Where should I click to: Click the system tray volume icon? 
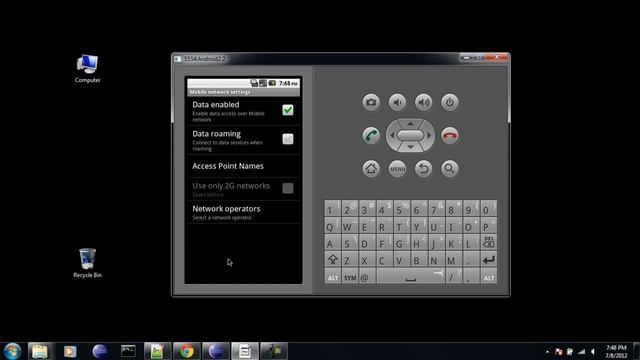pyautogui.click(x=593, y=351)
